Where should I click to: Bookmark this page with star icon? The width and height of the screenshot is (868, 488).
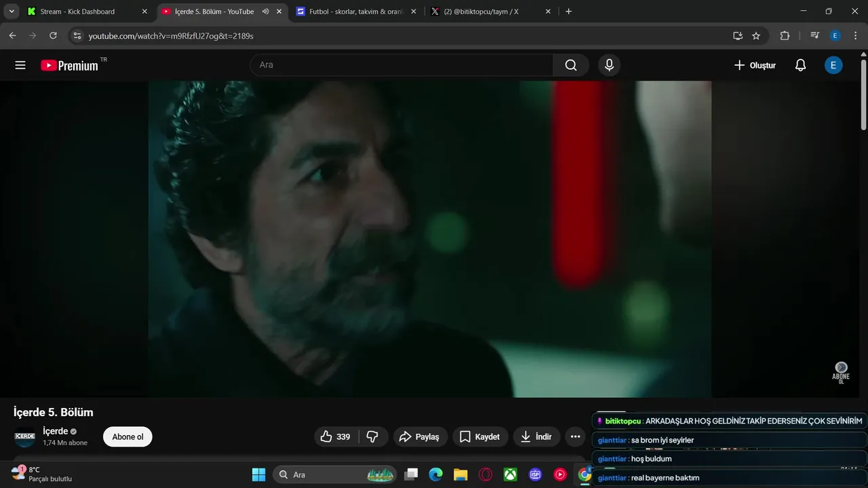point(756,35)
